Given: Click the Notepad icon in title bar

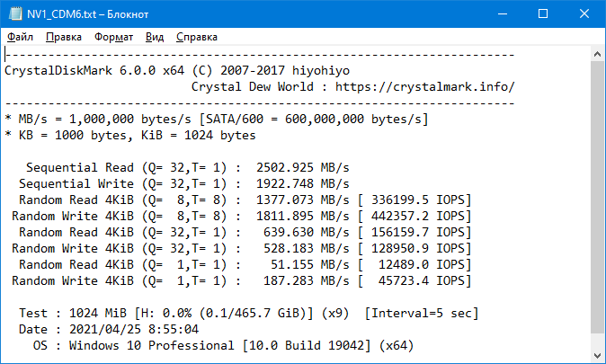Looking at the screenshot, I should click(15, 13).
